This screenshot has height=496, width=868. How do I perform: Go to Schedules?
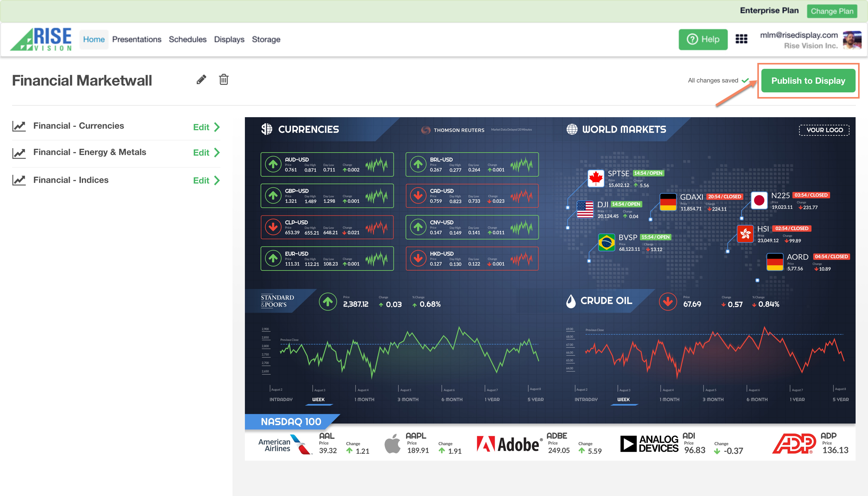click(x=188, y=39)
